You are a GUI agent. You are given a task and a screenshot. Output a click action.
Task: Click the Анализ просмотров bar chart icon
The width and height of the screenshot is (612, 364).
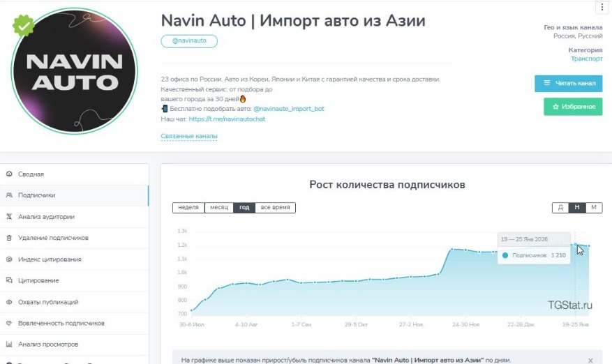pyautogui.click(x=9, y=344)
